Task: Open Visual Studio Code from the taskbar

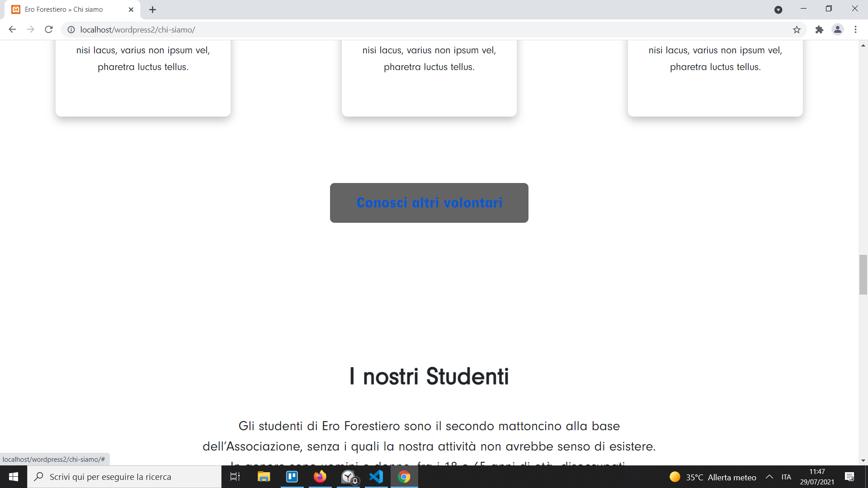Action: tap(376, 477)
